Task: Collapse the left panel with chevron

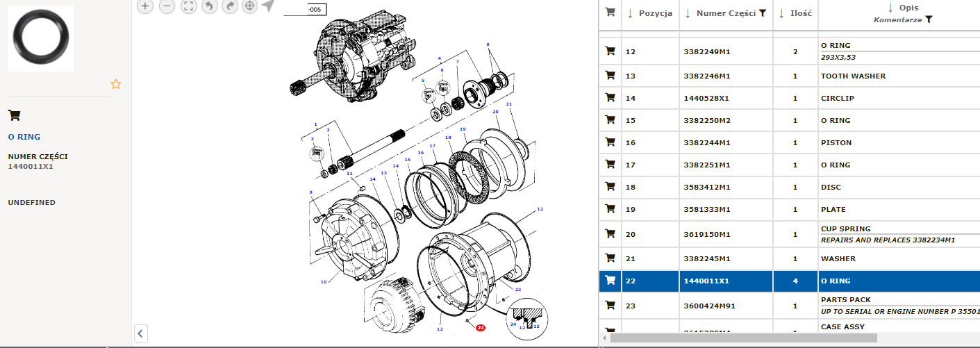Action: tap(140, 333)
